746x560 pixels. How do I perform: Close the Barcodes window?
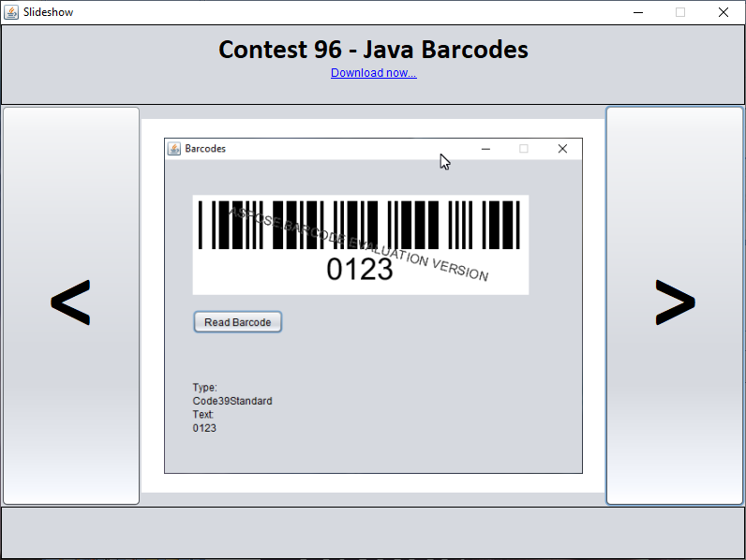click(x=562, y=149)
